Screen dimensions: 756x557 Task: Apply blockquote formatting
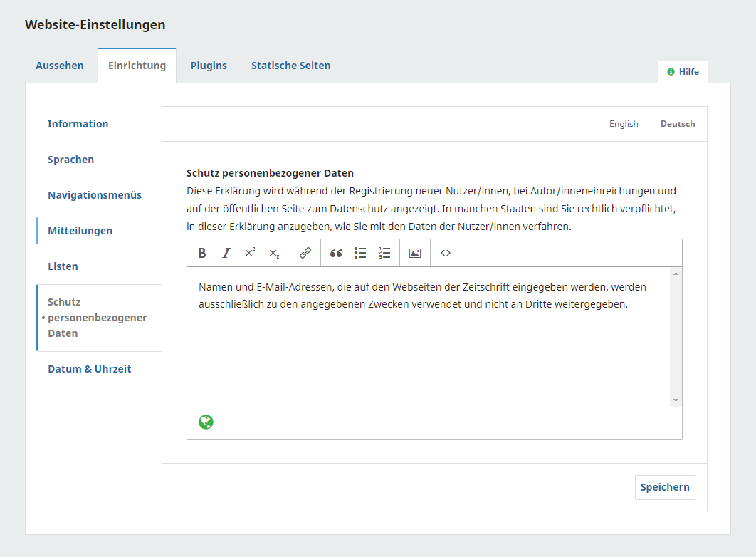coord(336,253)
